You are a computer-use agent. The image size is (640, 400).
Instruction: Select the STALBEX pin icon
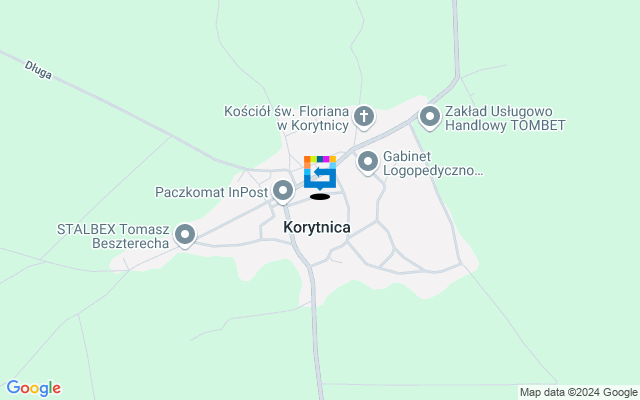(x=185, y=236)
